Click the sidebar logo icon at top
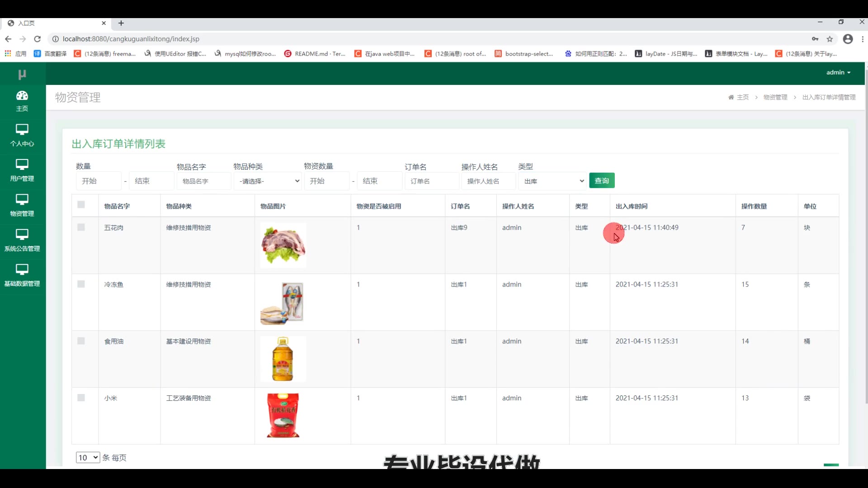 tap(22, 74)
